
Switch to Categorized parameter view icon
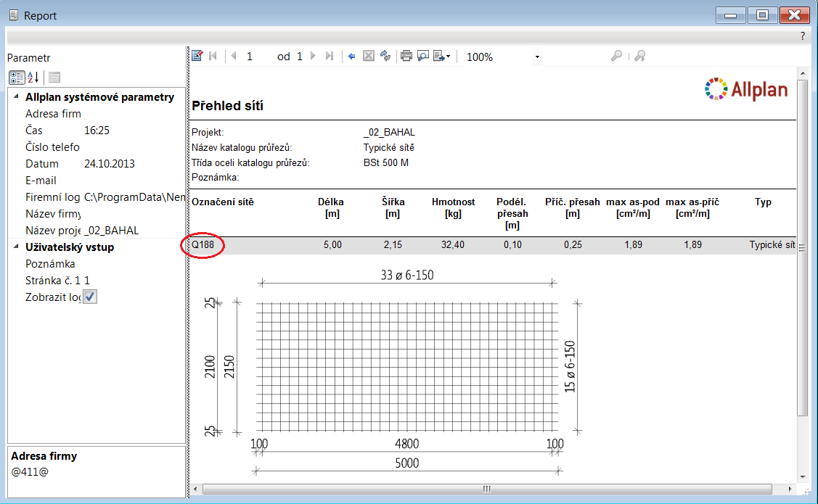coord(17,78)
